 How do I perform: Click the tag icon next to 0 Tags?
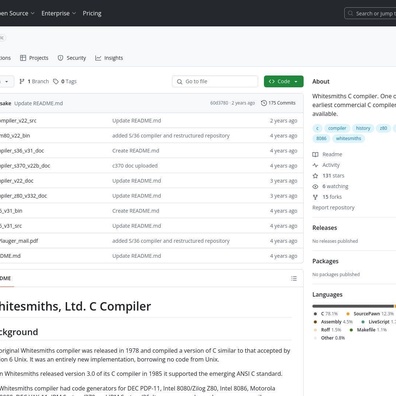click(56, 81)
